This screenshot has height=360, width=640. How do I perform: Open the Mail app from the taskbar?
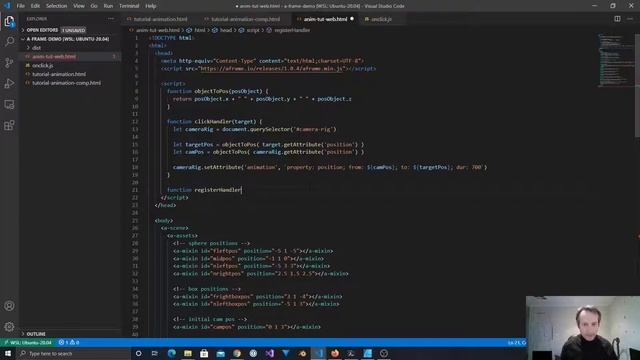[x=220, y=353]
